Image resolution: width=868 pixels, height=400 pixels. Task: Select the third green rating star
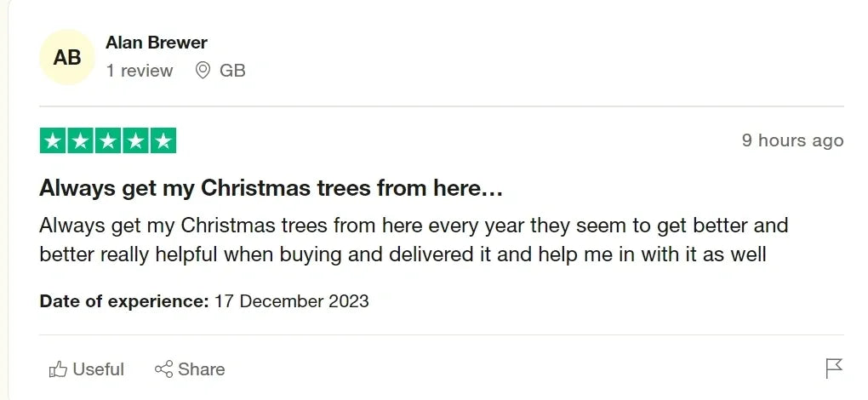108,140
